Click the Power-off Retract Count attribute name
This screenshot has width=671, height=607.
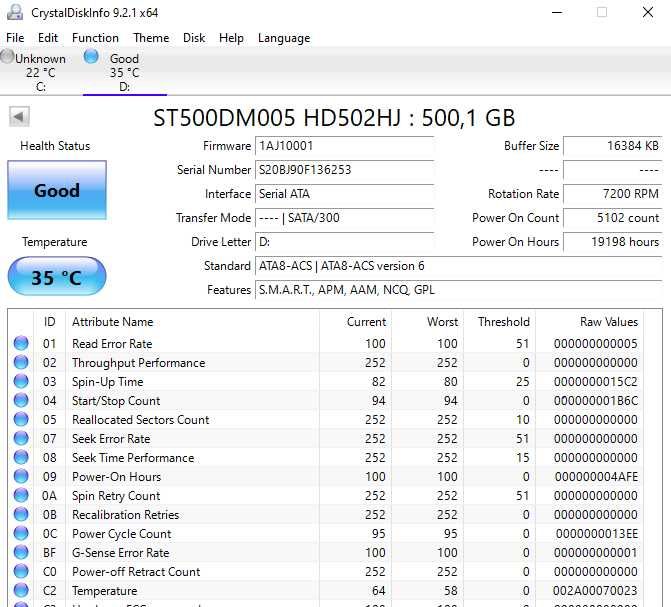(x=136, y=571)
